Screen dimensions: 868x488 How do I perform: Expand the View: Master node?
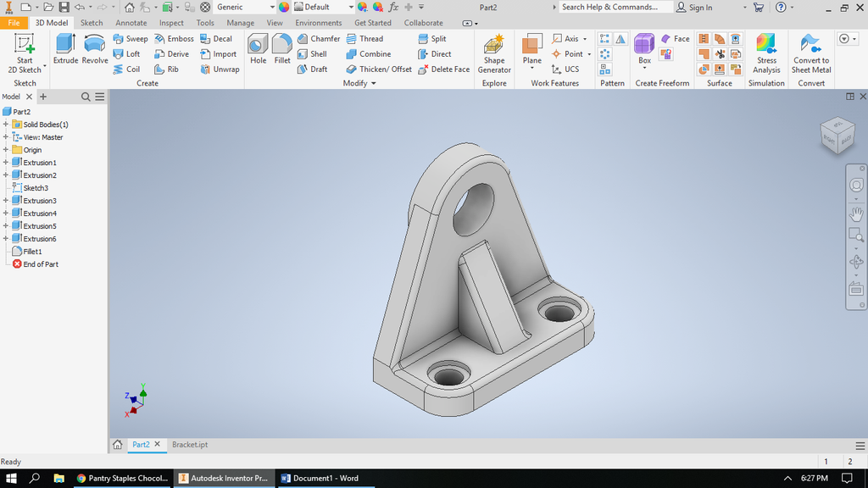pyautogui.click(x=6, y=137)
